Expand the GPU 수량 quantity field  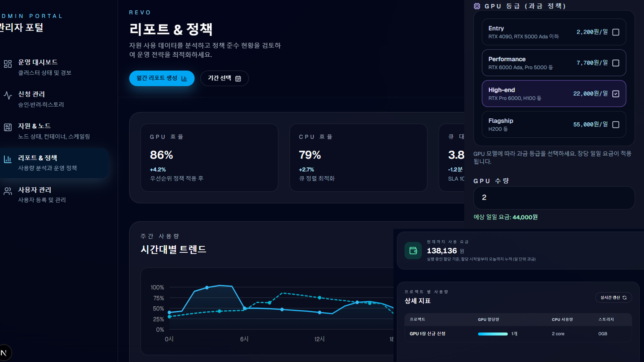(x=553, y=198)
